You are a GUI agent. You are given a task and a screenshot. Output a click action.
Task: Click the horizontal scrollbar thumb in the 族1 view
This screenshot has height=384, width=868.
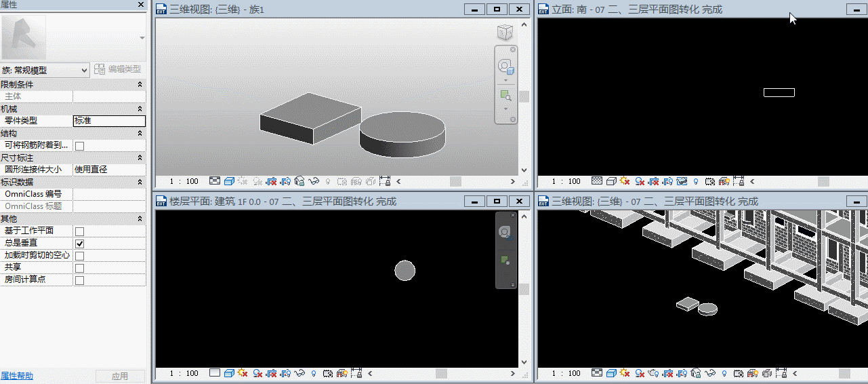[455, 181]
